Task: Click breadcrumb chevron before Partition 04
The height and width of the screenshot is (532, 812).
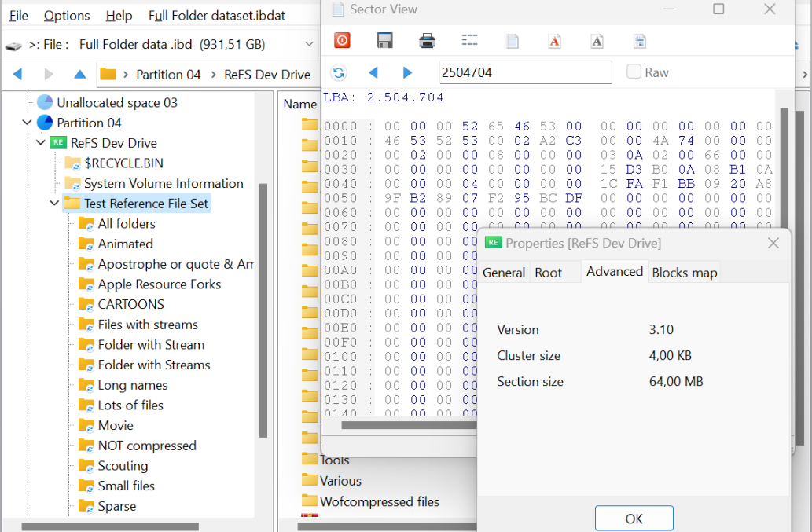Action: [x=125, y=75]
